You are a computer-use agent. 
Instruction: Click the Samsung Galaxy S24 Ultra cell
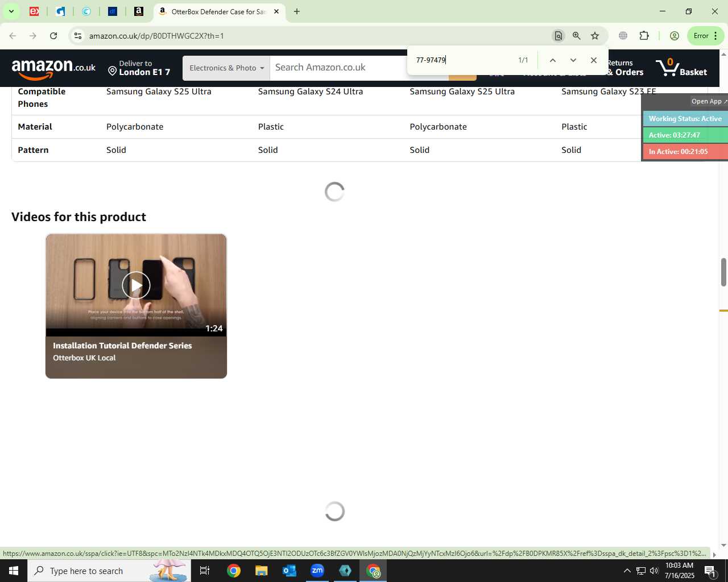(311, 92)
